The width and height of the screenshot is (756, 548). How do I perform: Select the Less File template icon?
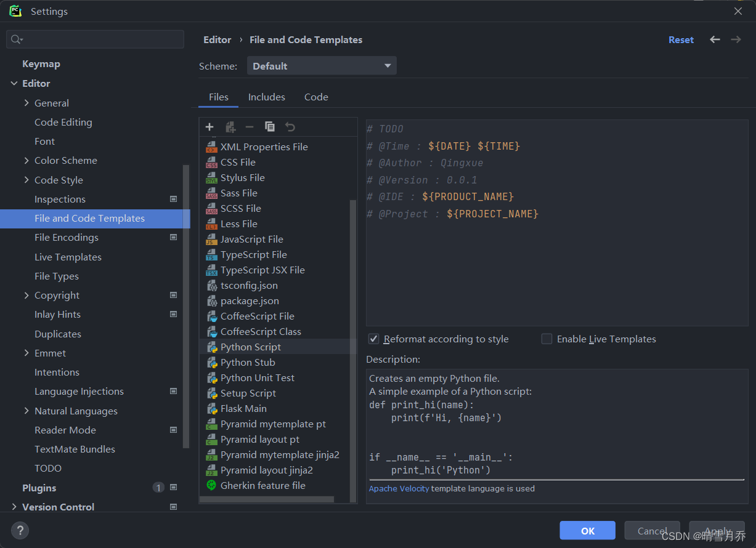point(211,224)
